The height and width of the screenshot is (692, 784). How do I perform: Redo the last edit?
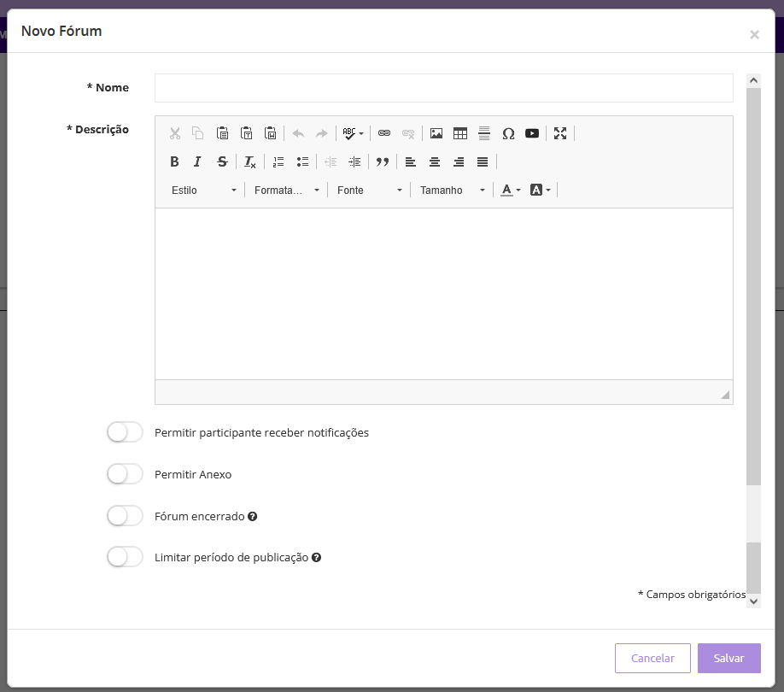(x=321, y=133)
